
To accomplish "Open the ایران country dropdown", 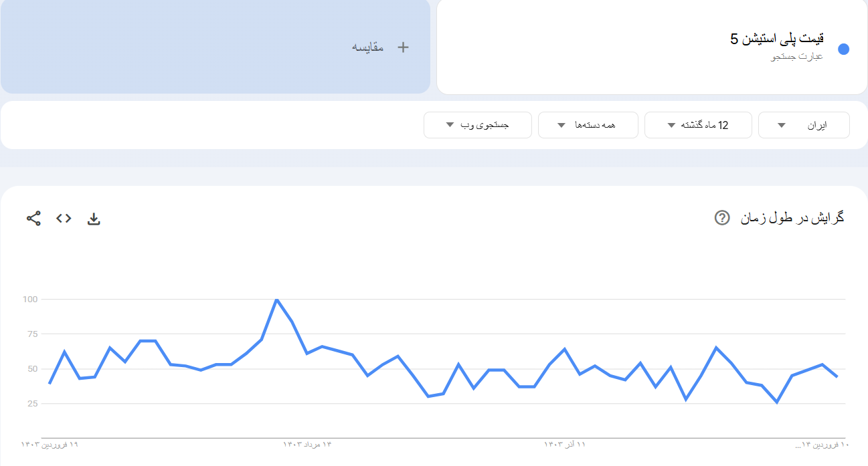I will (x=804, y=125).
